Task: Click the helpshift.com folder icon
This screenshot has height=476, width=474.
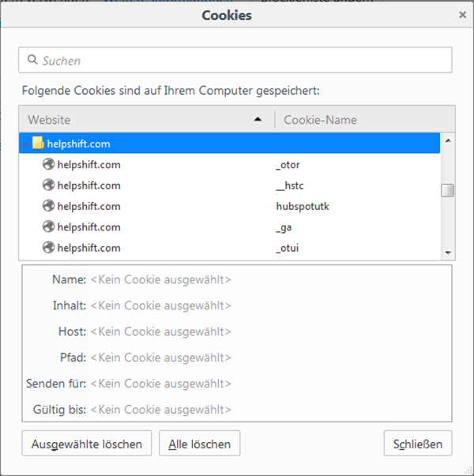Action: pos(38,143)
